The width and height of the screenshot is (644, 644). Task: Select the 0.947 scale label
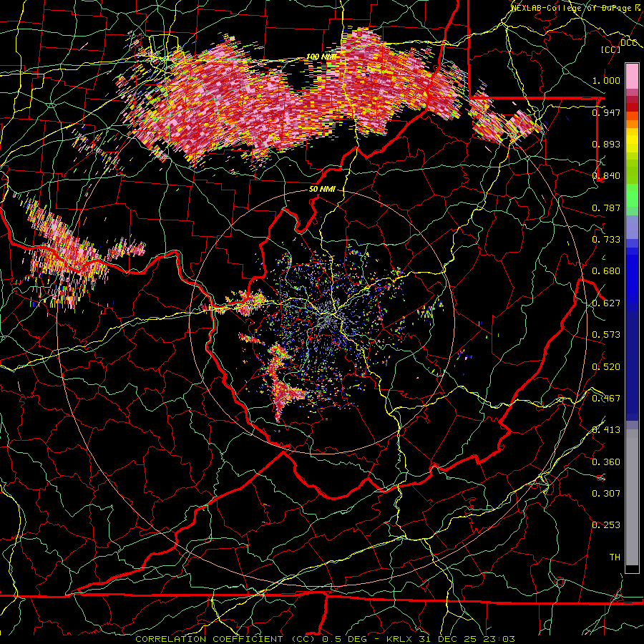tap(606, 112)
